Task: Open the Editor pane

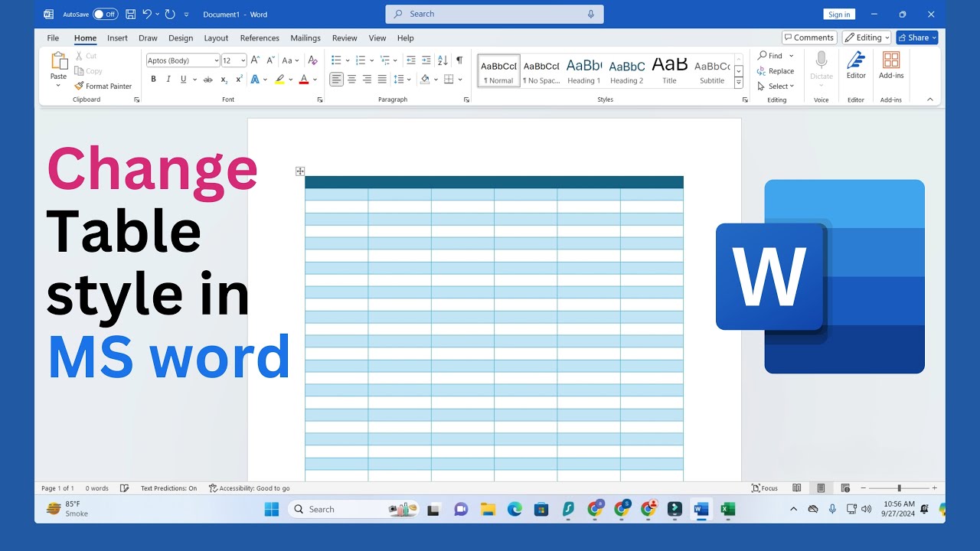Action: (x=856, y=65)
